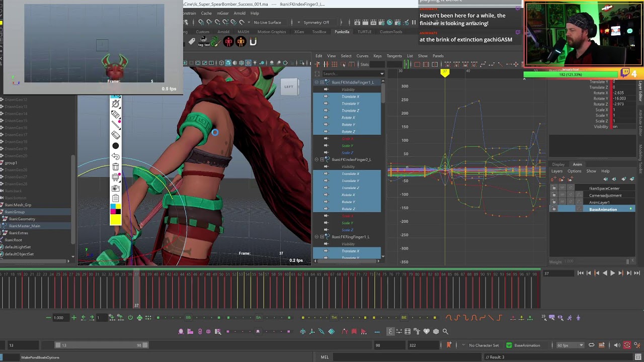This screenshot has height=362, width=644.
Task: Select defaultLightSet in the outliner
Action: 18,247
